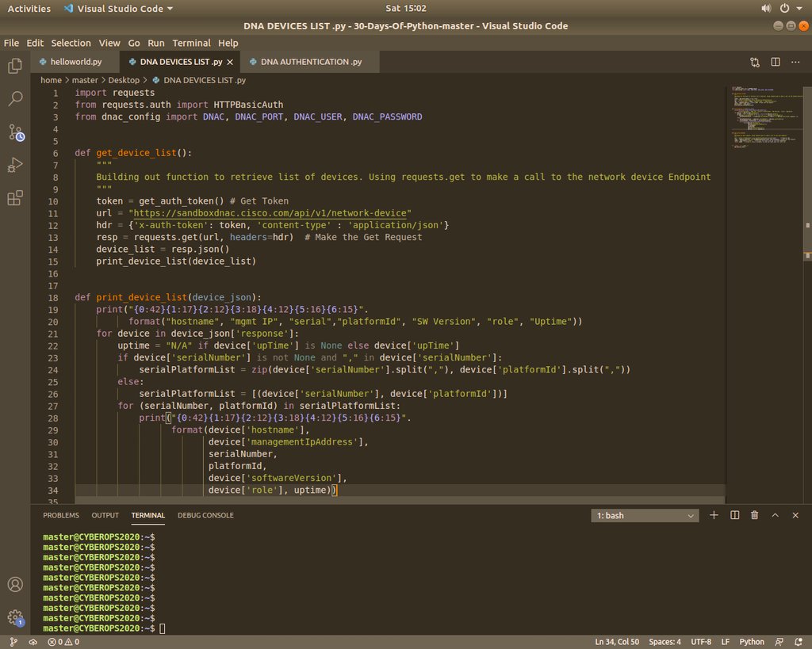812x649 pixels.
Task: Click the git branch icon in status bar
Action: point(14,642)
